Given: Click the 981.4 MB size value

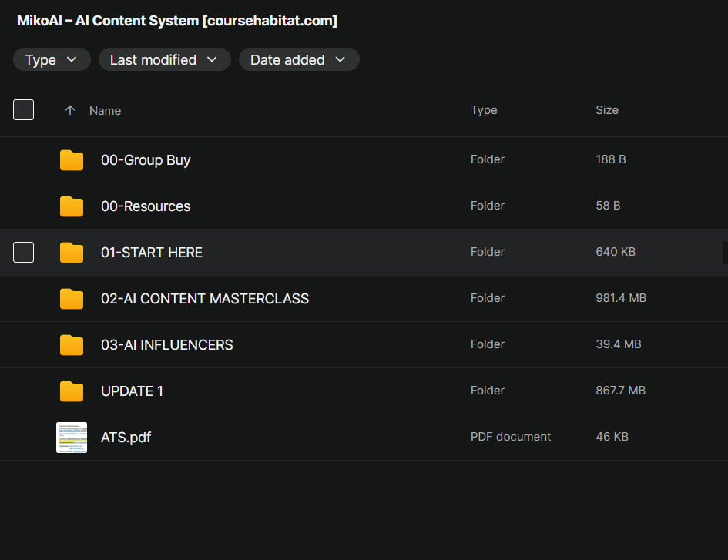Looking at the screenshot, I should coord(621,297).
